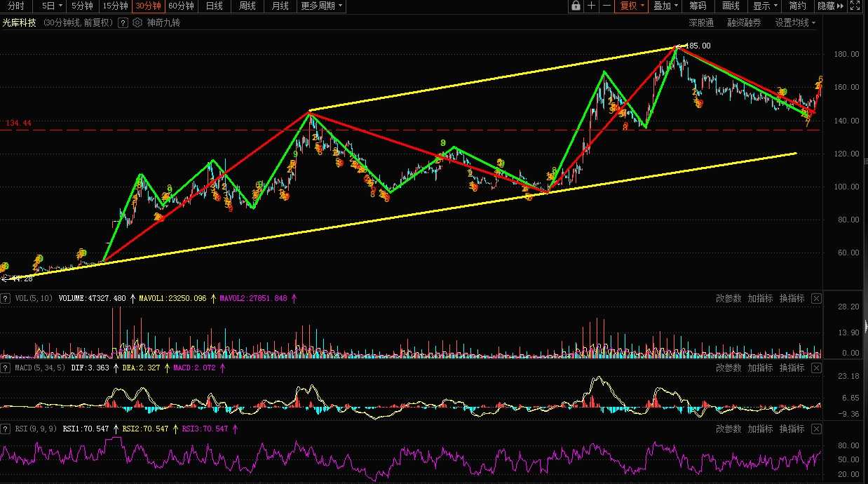The image size is (868, 484).
Task: Enter fullscreen via the expand icon
Action: [x=855, y=6]
